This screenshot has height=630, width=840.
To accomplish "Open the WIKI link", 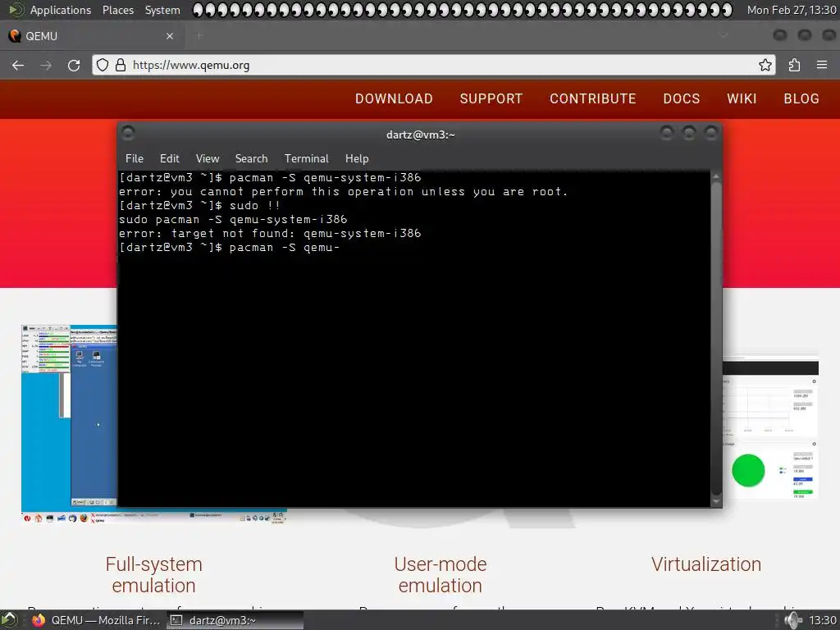I will coord(742,98).
